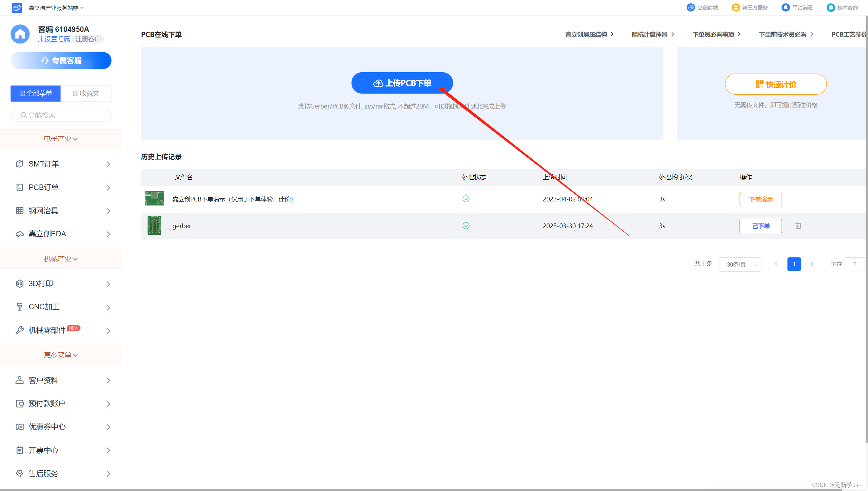Select the gerber file name
Screen dimensions: 868x491
(x=181, y=226)
